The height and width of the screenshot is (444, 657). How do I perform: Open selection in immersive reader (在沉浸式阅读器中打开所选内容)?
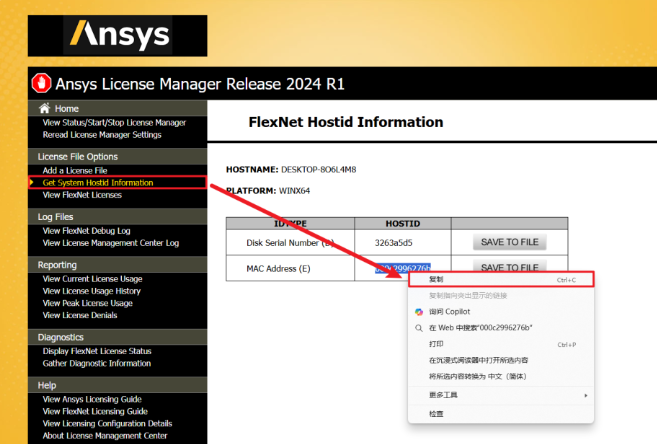click(x=501, y=360)
